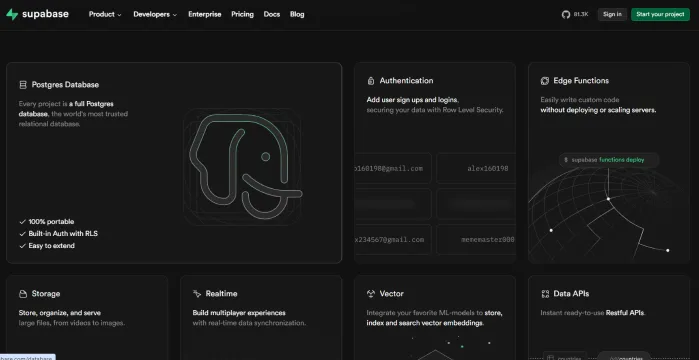Click 'Instant ready-to-use Restful APIs' text
Viewport: 699px width, 360px height.
(593, 313)
